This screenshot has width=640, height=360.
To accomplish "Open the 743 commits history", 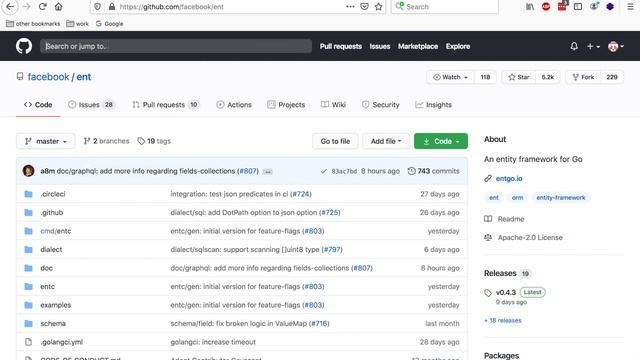I will 433,171.
